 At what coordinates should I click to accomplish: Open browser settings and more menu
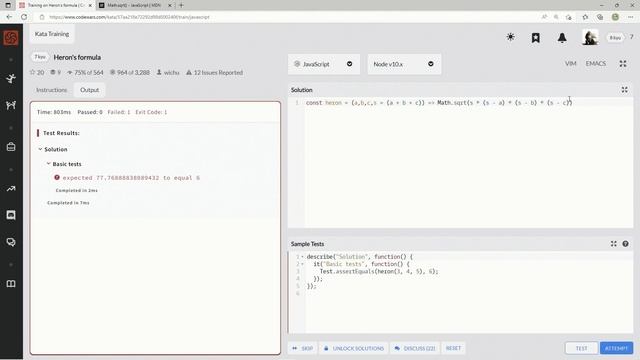pyautogui.click(x=631, y=17)
